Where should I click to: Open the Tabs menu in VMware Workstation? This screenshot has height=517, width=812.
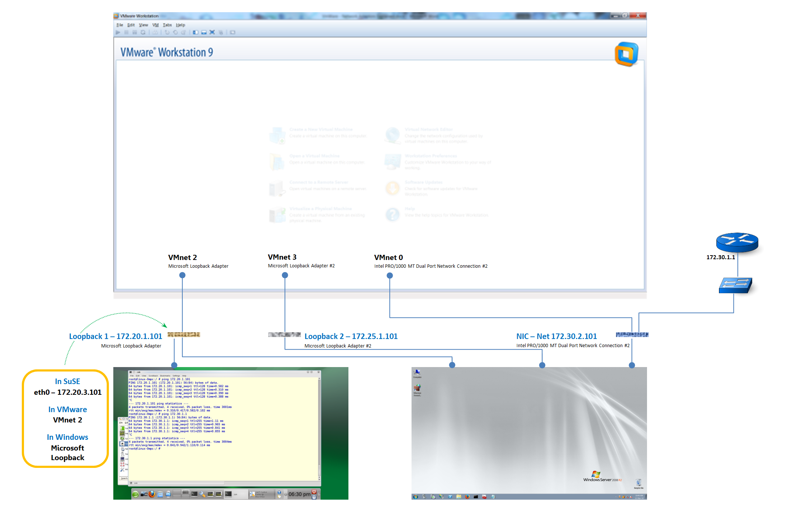[x=167, y=25]
